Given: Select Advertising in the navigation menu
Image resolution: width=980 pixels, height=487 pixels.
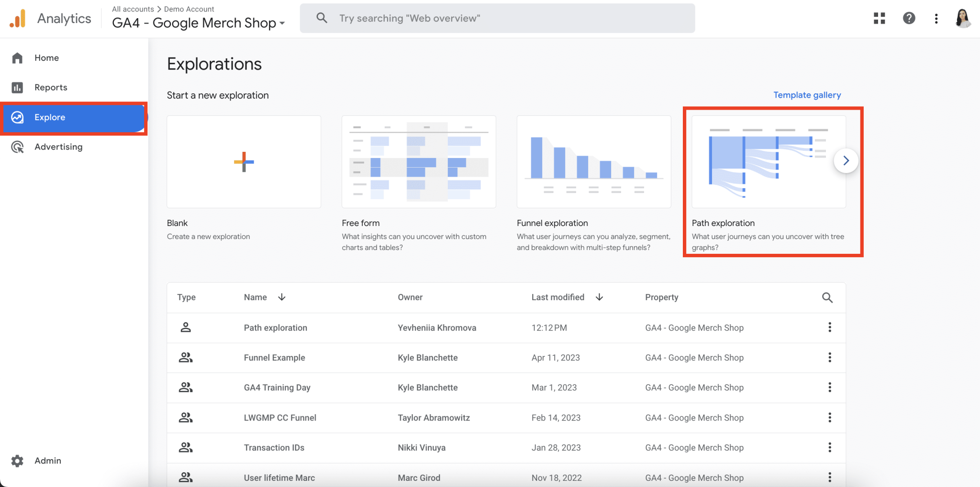Looking at the screenshot, I should 59,147.
